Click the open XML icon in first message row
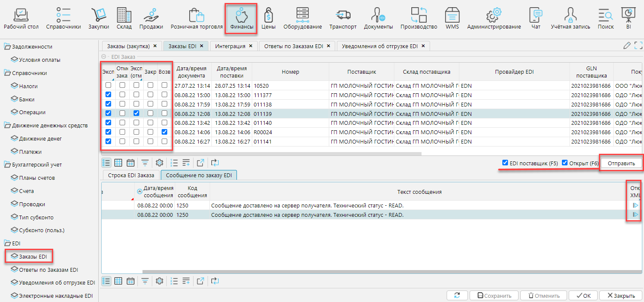644x302 pixels. point(635,205)
